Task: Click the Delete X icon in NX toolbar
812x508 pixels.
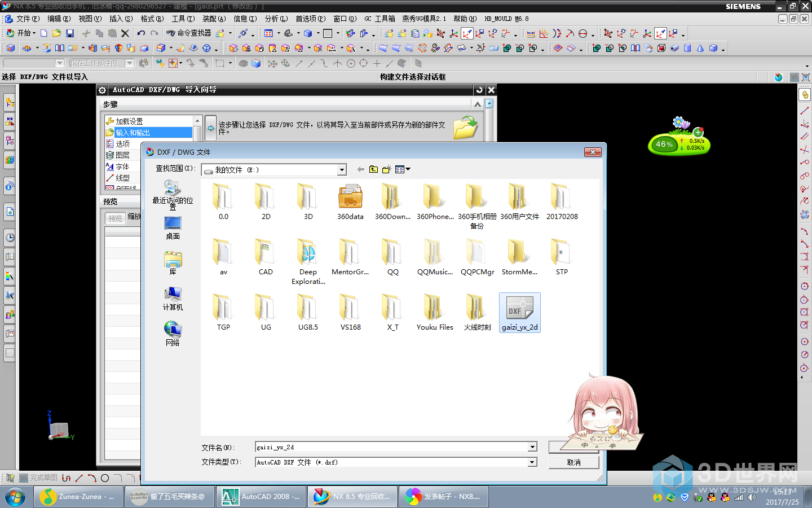Action: (125, 33)
